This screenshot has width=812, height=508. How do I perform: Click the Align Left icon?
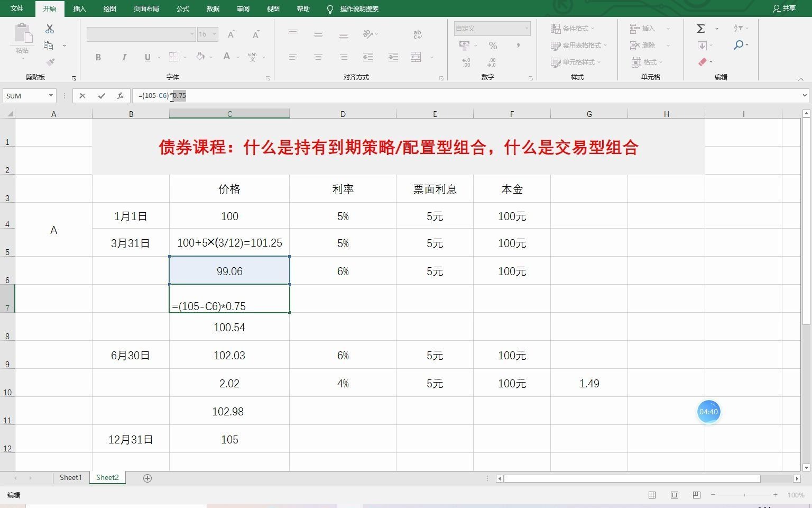tap(293, 57)
